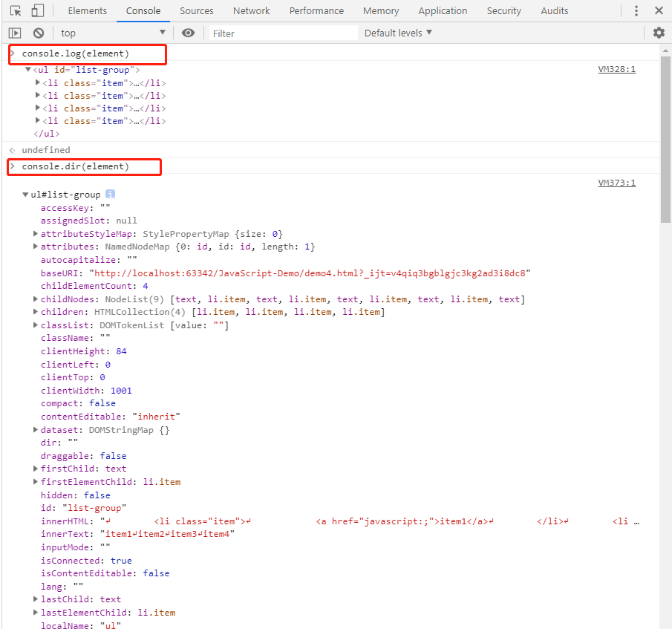Screen dimensions: 672x629
Task: Open the top context dropdown
Action: [113, 33]
